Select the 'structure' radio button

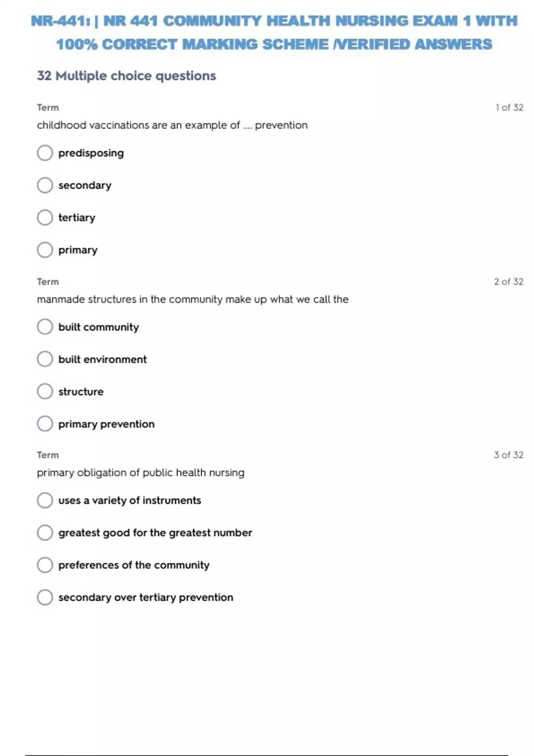[45, 392]
